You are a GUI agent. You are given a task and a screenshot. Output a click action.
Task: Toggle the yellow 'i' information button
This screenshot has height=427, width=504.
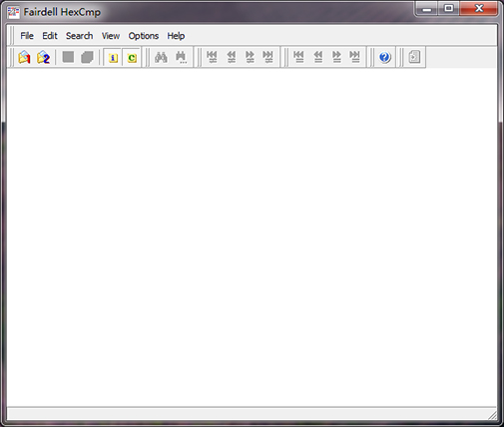pyautogui.click(x=113, y=58)
